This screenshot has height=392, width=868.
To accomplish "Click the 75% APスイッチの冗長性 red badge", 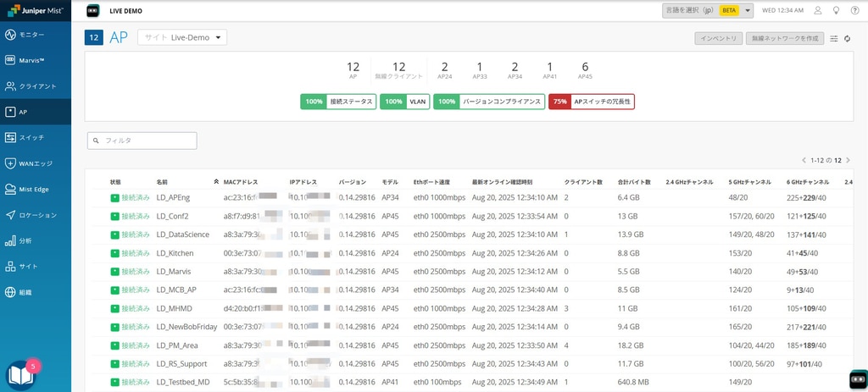I will coord(592,102).
